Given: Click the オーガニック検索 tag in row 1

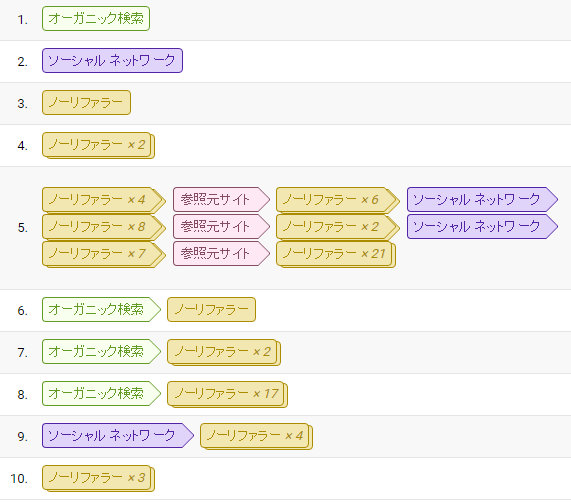Looking at the screenshot, I should 96,19.
